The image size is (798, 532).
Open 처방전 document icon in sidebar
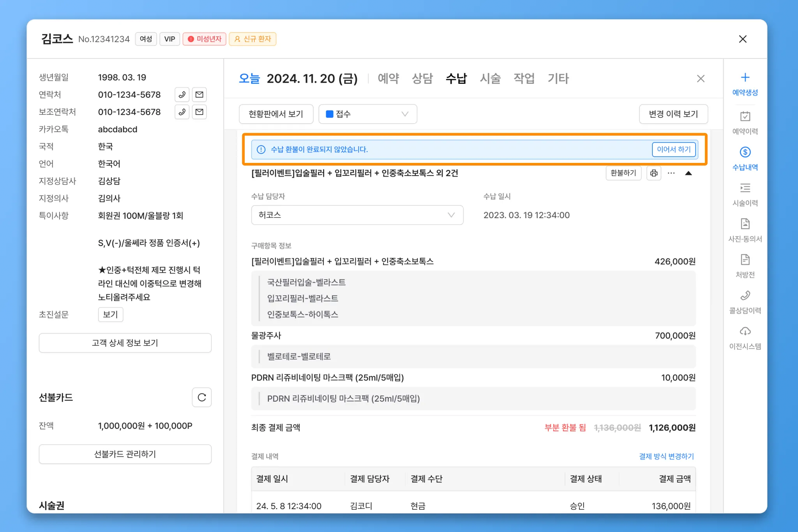(745, 260)
